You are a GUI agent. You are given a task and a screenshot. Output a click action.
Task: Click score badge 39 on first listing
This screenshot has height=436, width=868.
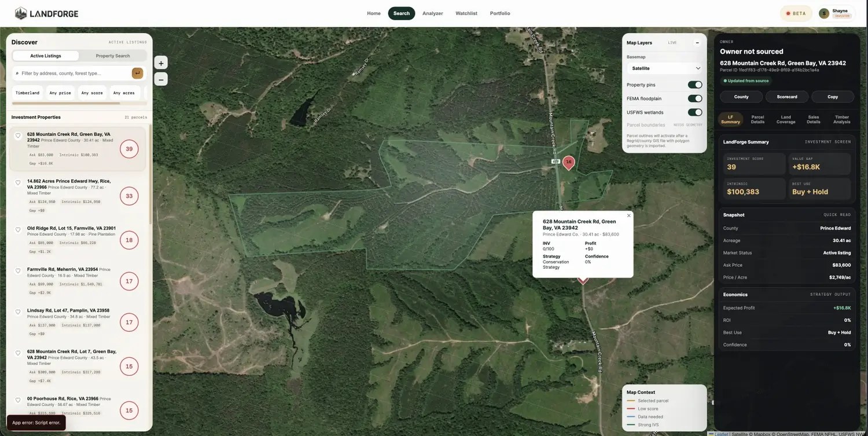coord(129,149)
